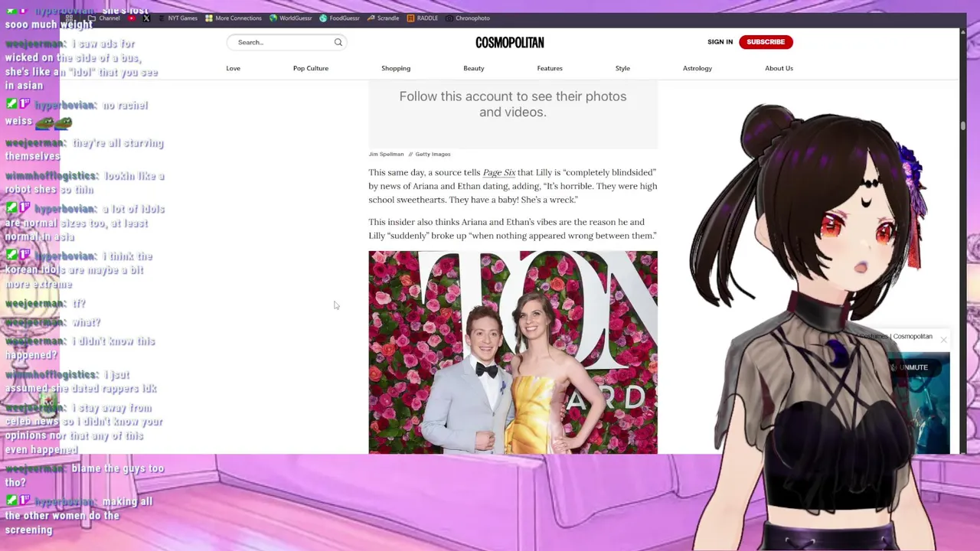
Task: Open the About Us menu
Action: click(x=779, y=68)
